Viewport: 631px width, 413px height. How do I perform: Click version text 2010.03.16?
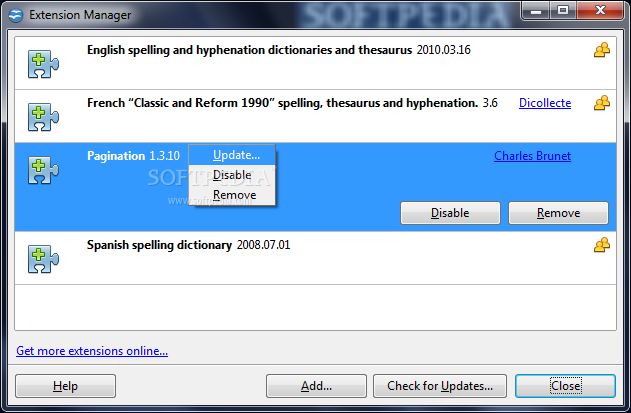tap(443, 50)
